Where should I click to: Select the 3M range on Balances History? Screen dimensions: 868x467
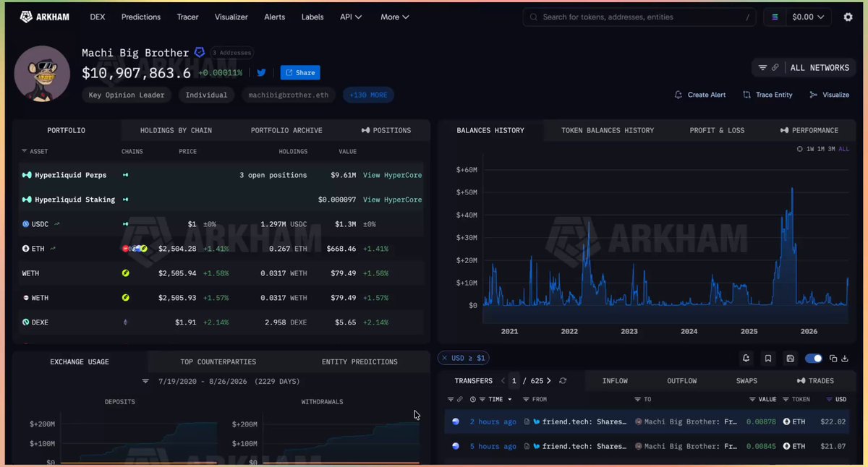pos(832,149)
